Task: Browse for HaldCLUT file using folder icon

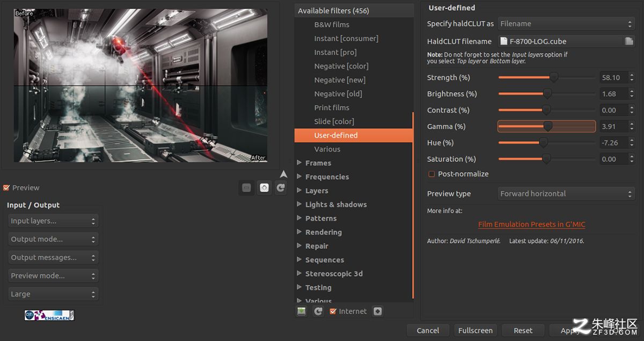Action: point(629,41)
